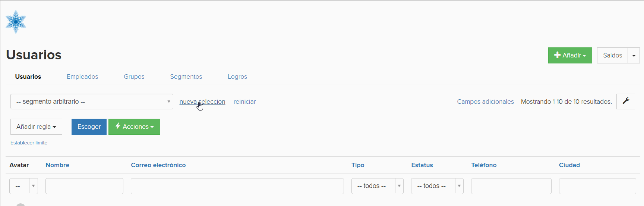The image size is (644, 206).
Task: Click the blue Escoger button
Action: (89, 127)
